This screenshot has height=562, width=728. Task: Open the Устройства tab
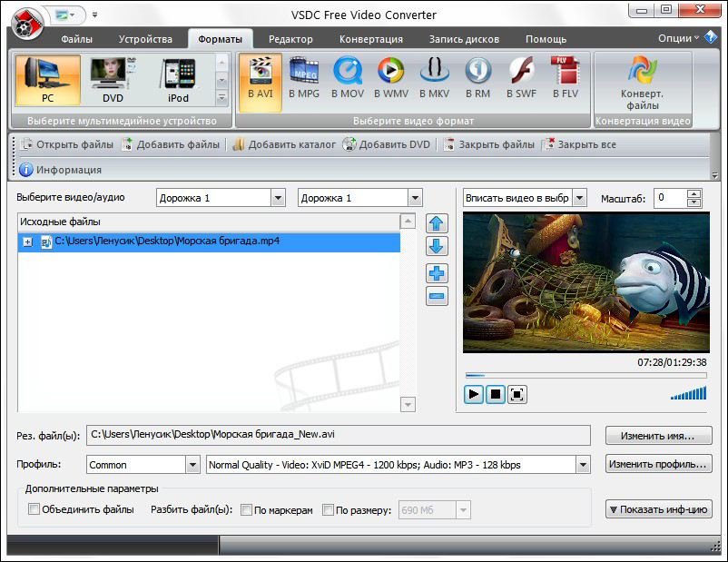pos(145,39)
